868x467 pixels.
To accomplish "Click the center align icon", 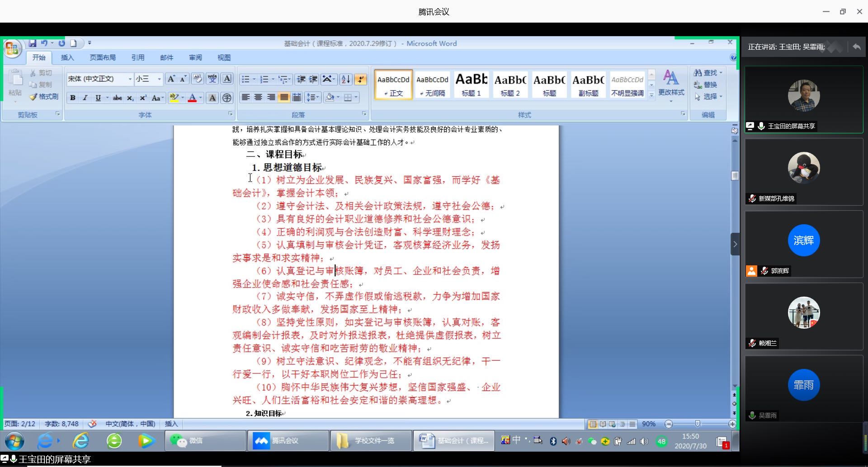I will click(x=258, y=97).
